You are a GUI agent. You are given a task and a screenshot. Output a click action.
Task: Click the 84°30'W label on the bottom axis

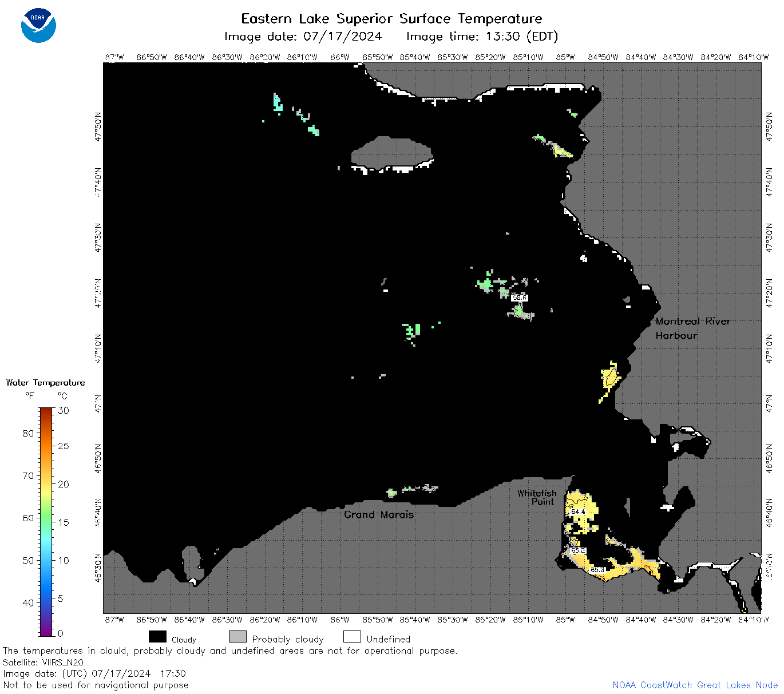point(678,620)
